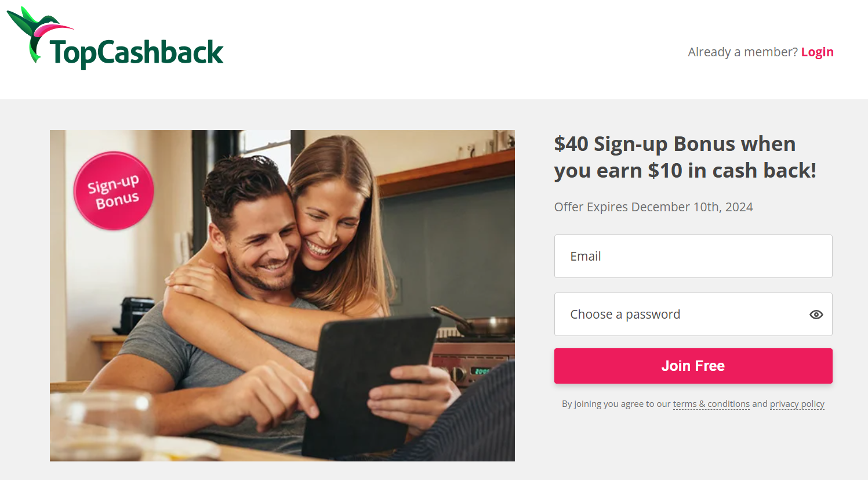This screenshot has width=868, height=480.
Task: Click the By joining you agree text
Action: [616, 404]
